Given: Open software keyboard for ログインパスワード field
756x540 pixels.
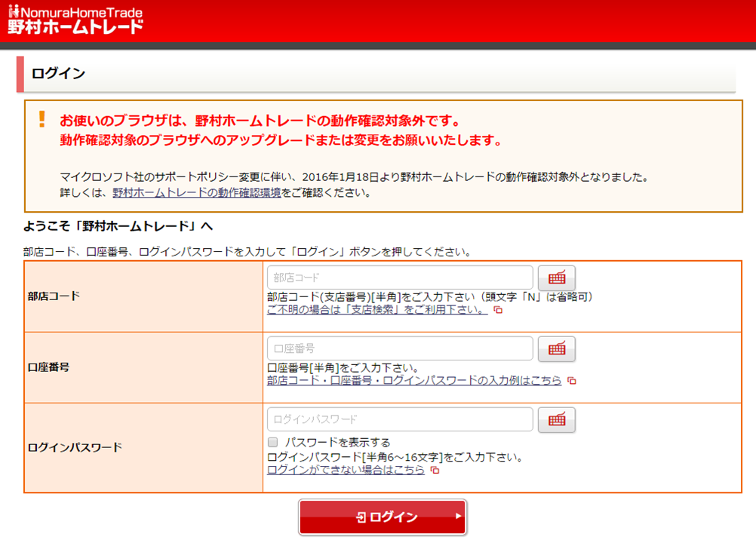Looking at the screenshot, I should click(556, 419).
